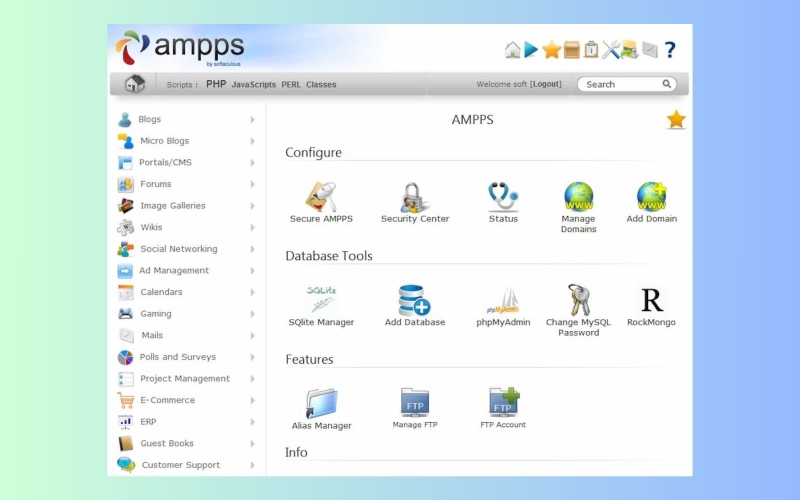The image size is (800, 500).
Task: Open the Alias Manager folder icon
Action: tap(321, 404)
